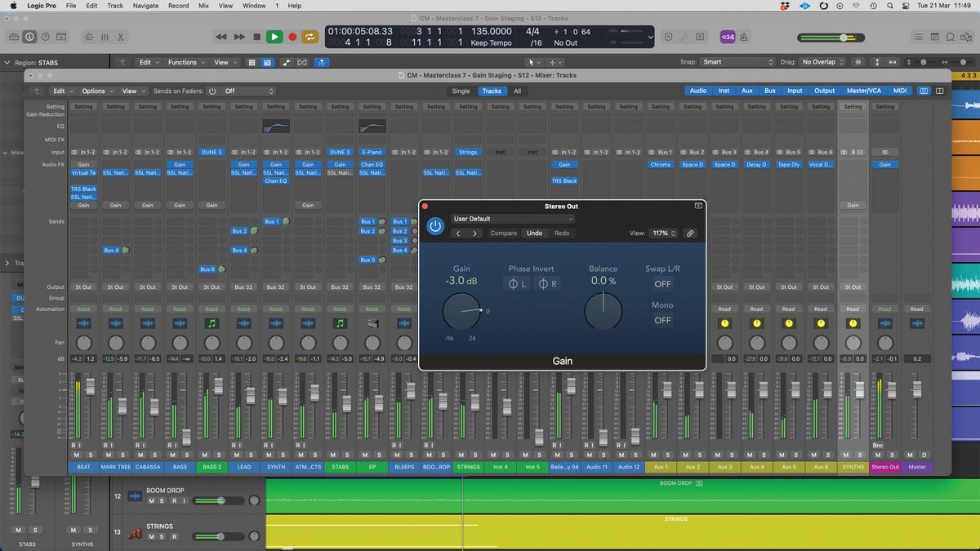Mute the BEAT channel strip
The width and height of the screenshot is (980, 551).
click(x=76, y=455)
